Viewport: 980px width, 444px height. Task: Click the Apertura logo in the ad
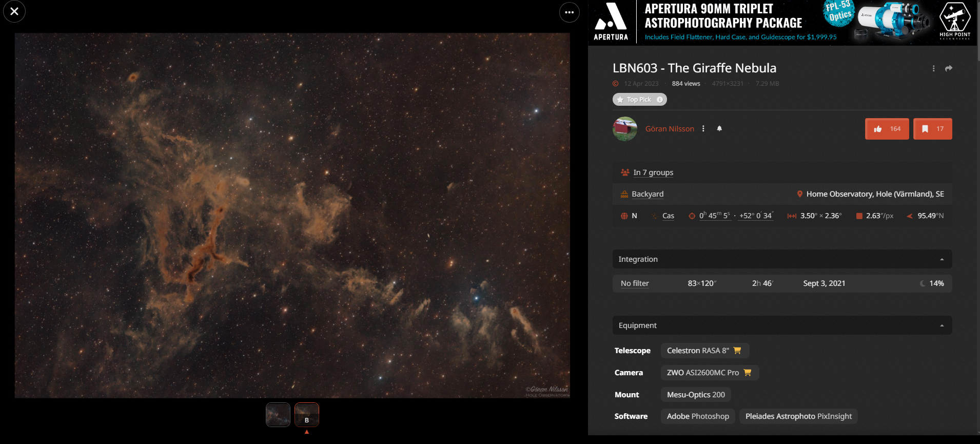[x=611, y=22]
